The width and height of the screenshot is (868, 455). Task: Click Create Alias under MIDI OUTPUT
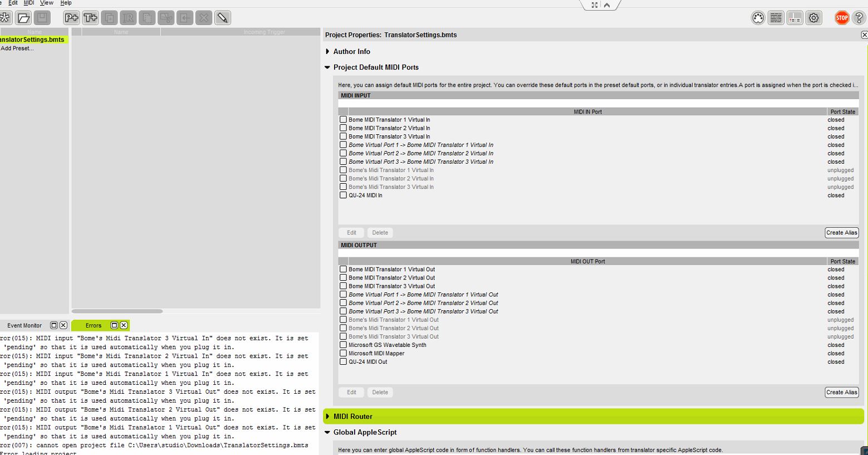point(842,392)
